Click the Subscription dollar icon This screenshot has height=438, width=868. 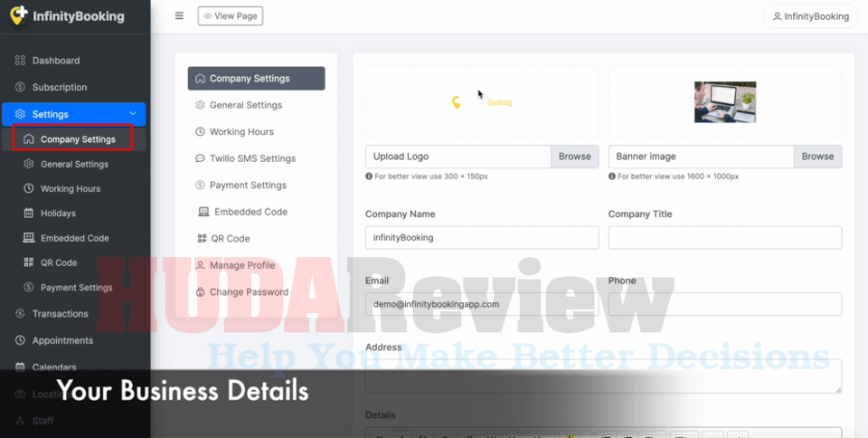[x=20, y=87]
